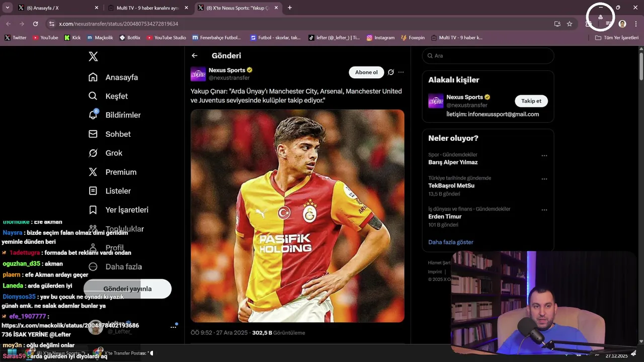Open Tüm Yer İşaretleri folder
This screenshot has width=644, height=362.
[617, 38]
